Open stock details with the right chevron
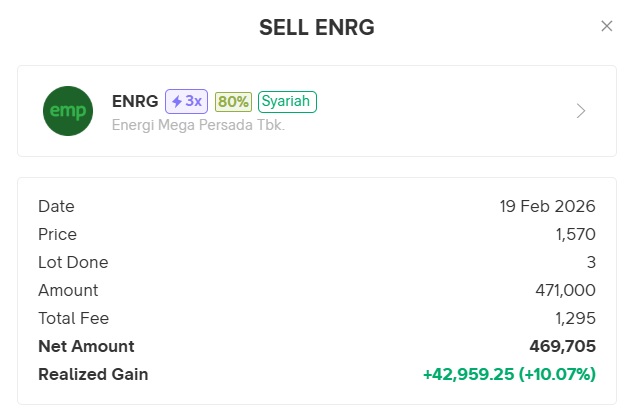The height and width of the screenshot is (420, 632). pyautogui.click(x=581, y=111)
